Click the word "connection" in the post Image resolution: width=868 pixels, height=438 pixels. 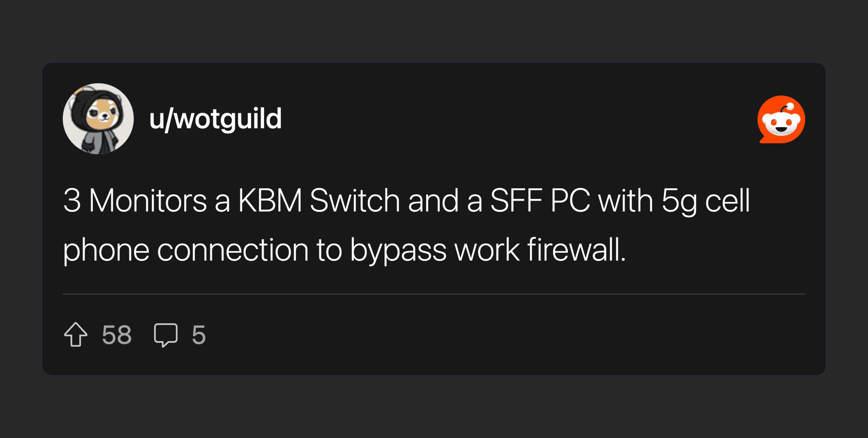(x=233, y=250)
